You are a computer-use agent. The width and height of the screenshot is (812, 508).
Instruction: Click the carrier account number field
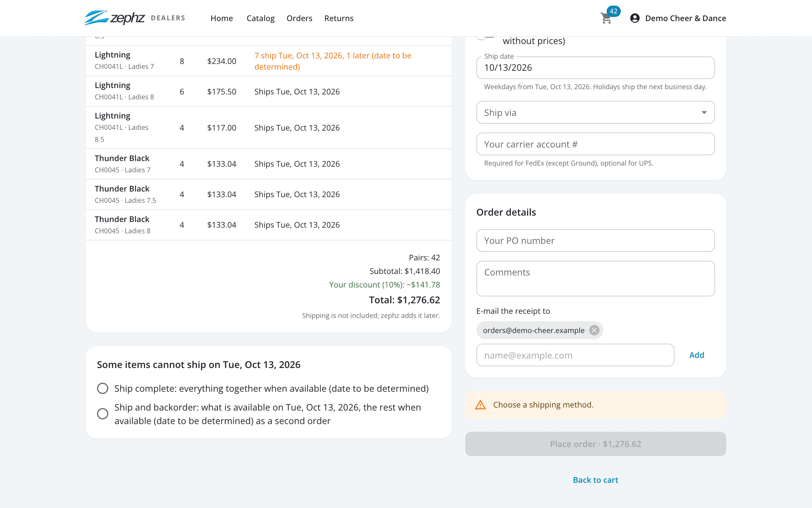click(595, 144)
